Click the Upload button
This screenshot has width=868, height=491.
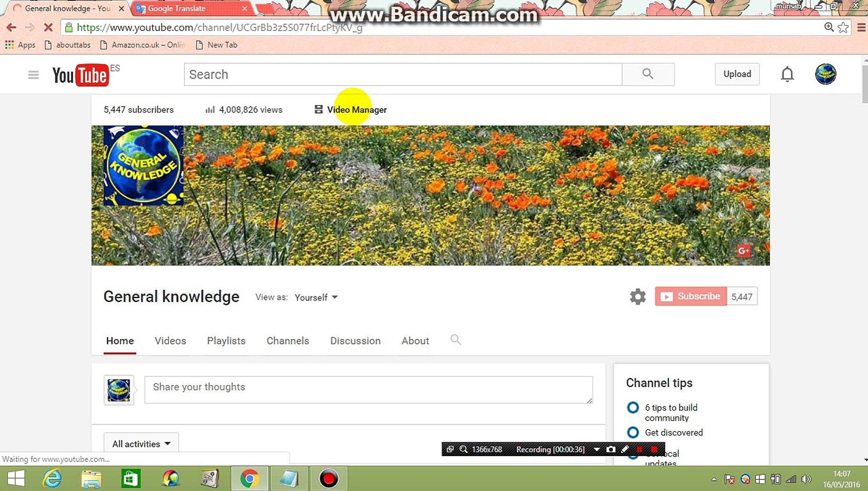click(737, 74)
